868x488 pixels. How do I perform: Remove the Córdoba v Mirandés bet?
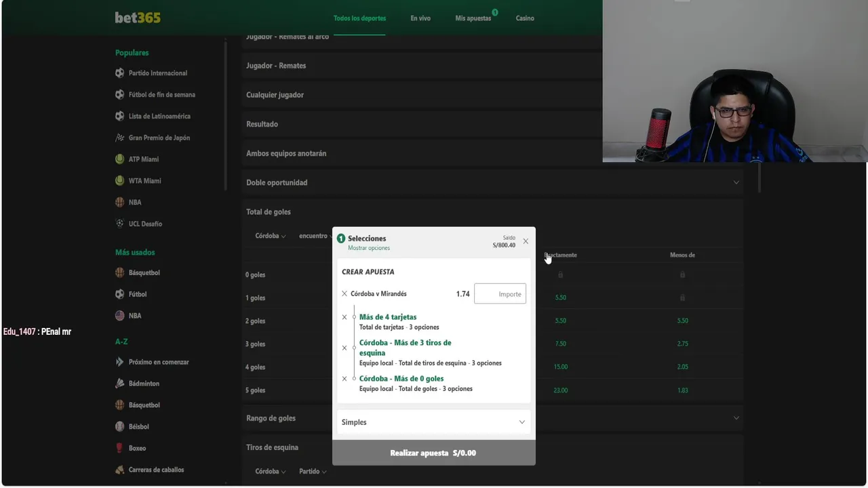pyautogui.click(x=344, y=293)
